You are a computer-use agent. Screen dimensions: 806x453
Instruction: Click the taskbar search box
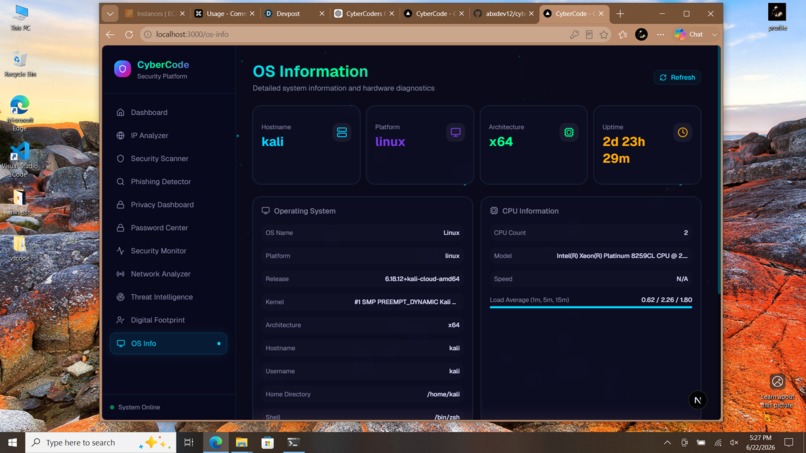tap(101, 443)
